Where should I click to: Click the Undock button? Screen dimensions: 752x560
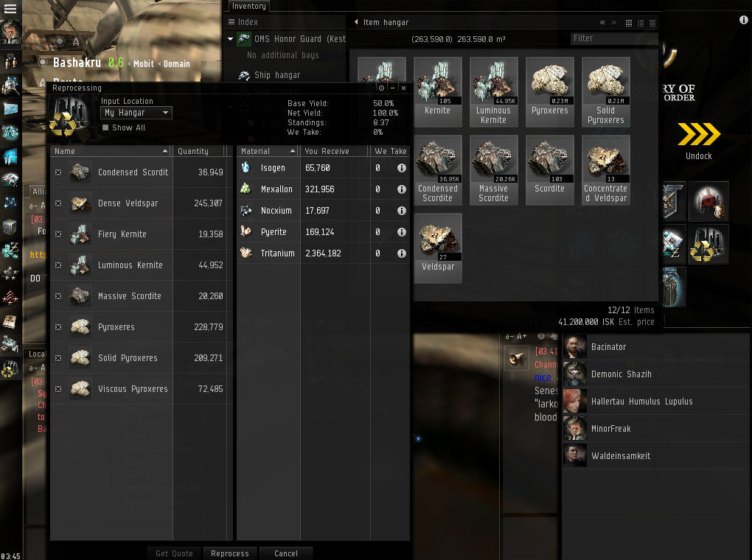point(699,141)
